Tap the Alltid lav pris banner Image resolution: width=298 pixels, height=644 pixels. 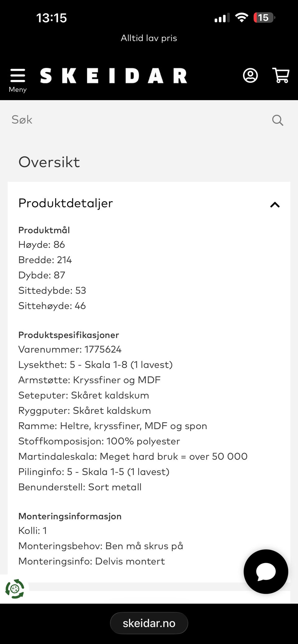pyautogui.click(x=149, y=38)
